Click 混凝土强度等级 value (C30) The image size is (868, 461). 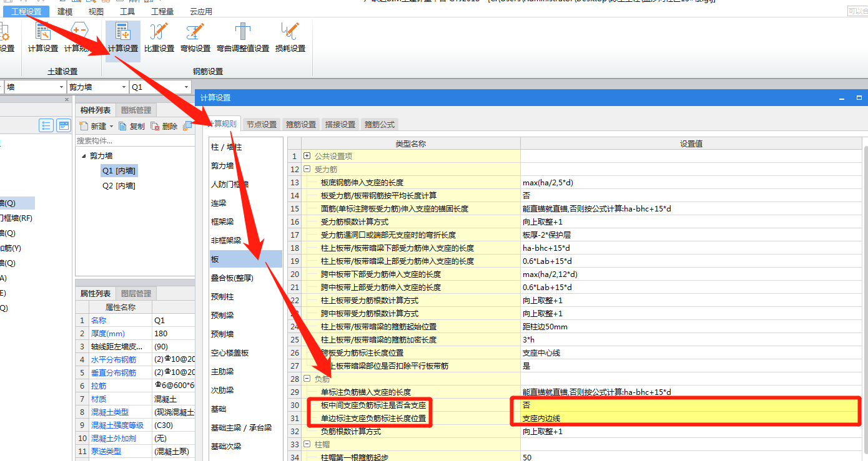tap(173, 425)
